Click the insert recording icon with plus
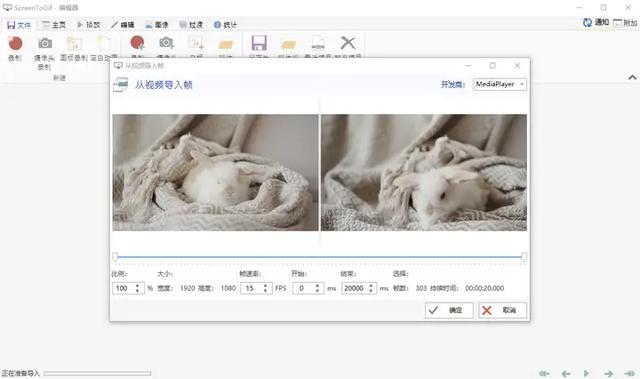640x379 pixels. [138, 44]
